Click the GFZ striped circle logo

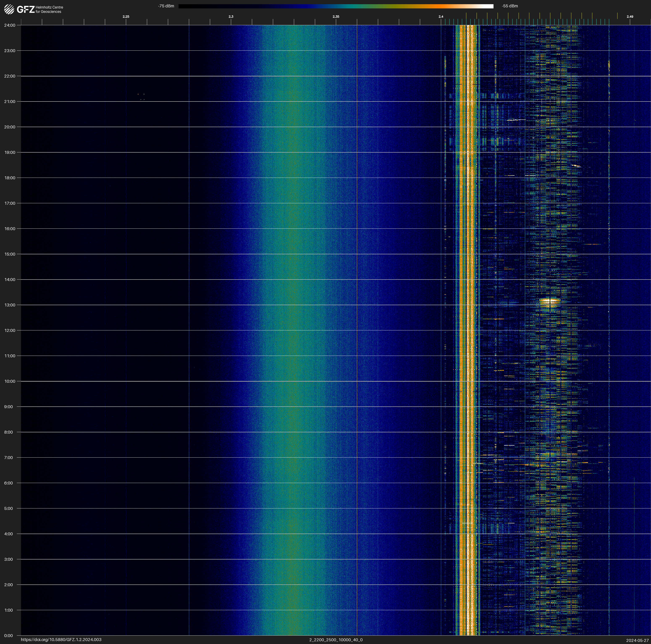click(9, 9)
